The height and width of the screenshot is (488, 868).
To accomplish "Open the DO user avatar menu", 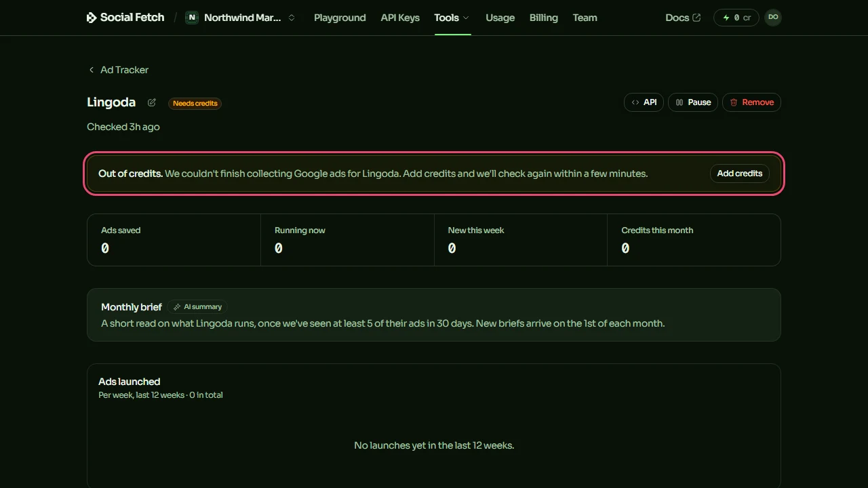I will tap(773, 18).
